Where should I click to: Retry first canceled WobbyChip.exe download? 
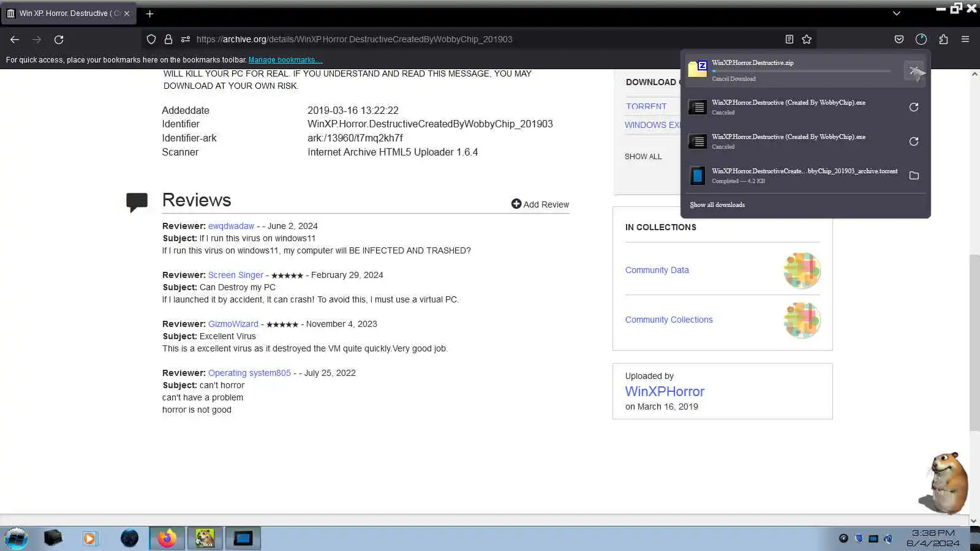(x=914, y=107)
